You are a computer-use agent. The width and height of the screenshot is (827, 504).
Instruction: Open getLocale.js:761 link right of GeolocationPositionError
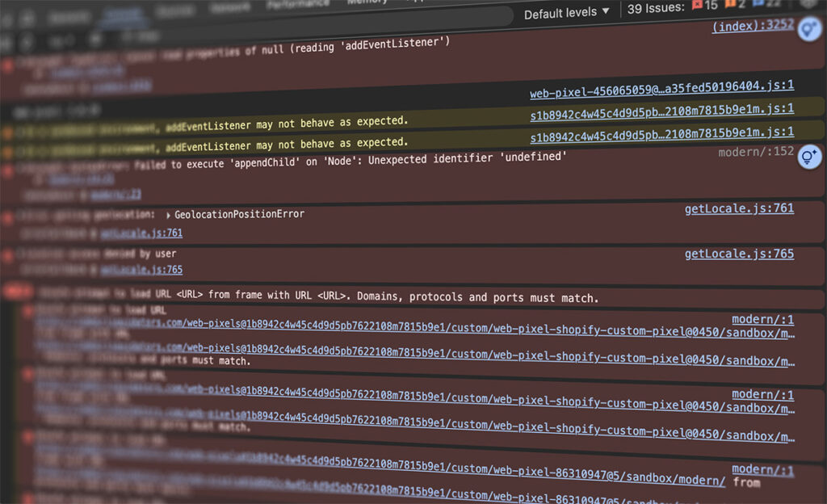pos(739,208)
